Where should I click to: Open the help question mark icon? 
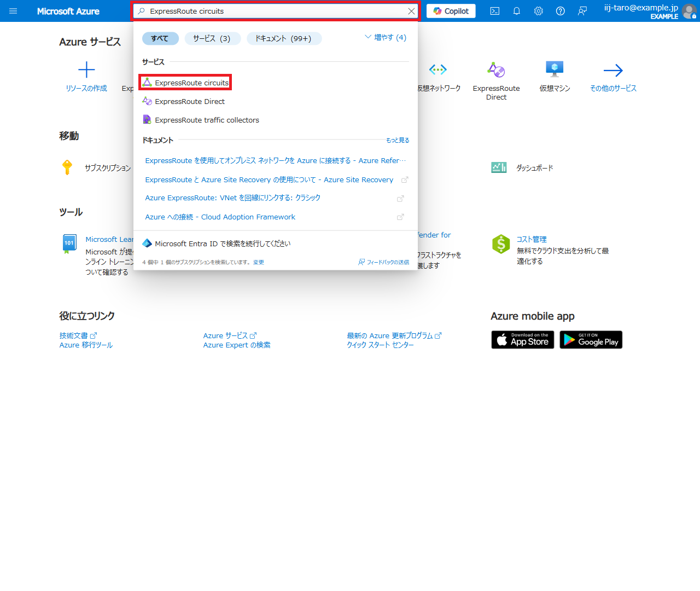coord(561,11)
